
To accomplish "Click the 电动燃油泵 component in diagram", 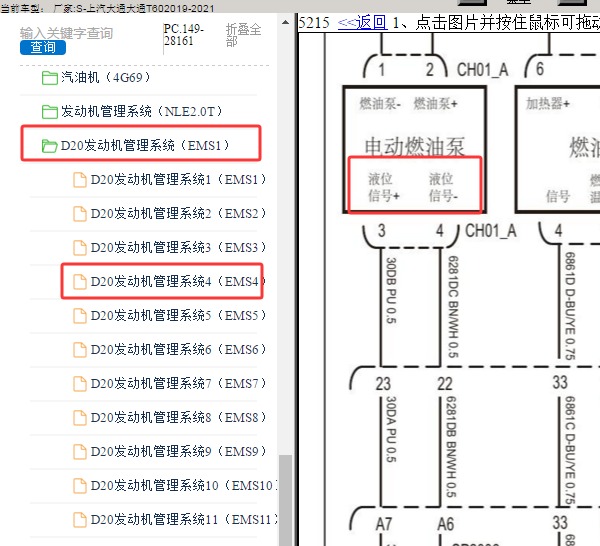I will 414,147.
